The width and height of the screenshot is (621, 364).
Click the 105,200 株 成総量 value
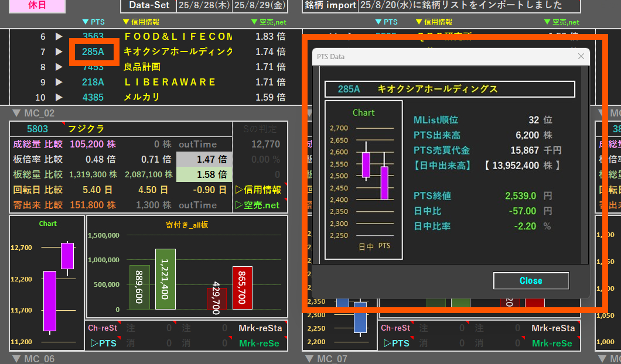coord(93,144)
